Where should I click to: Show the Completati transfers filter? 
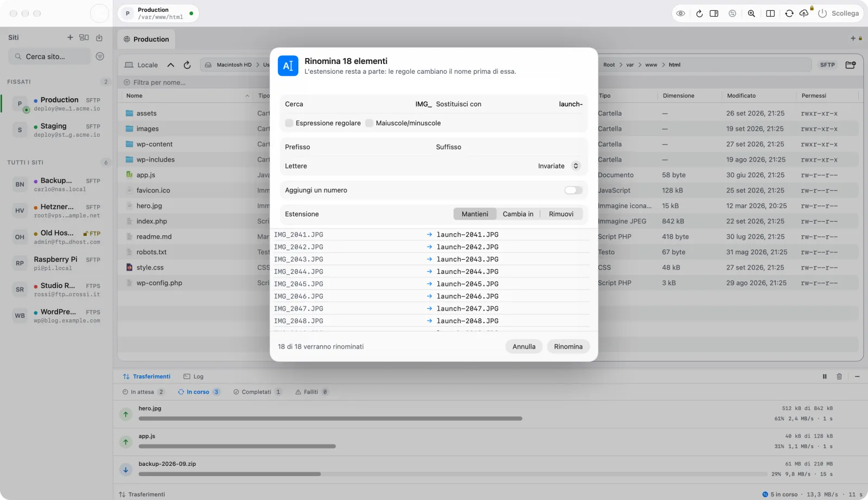coord(257,392)
